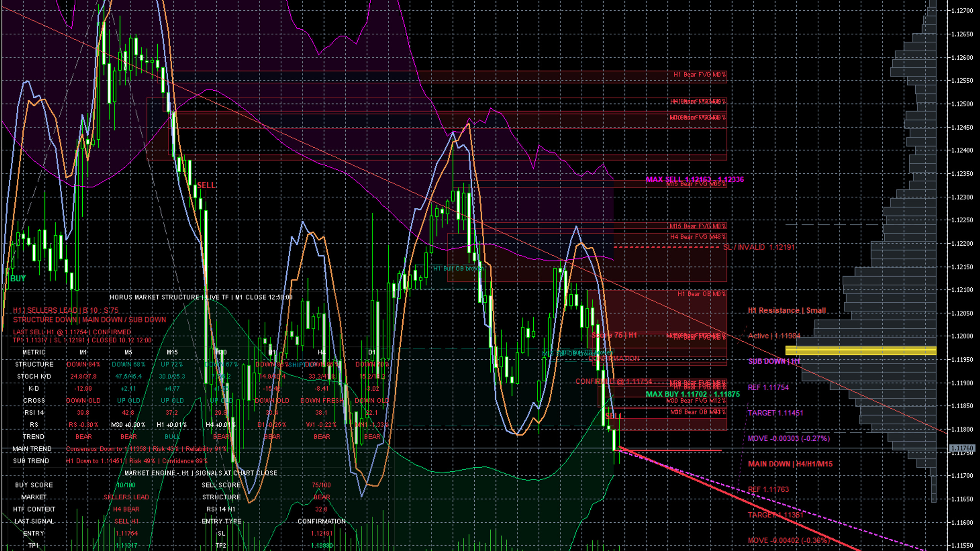Image resolution: width=980 pixels, height=551 pixels.
Task: Click the '10/100' buy score value
Action: [x=126, y=485]
